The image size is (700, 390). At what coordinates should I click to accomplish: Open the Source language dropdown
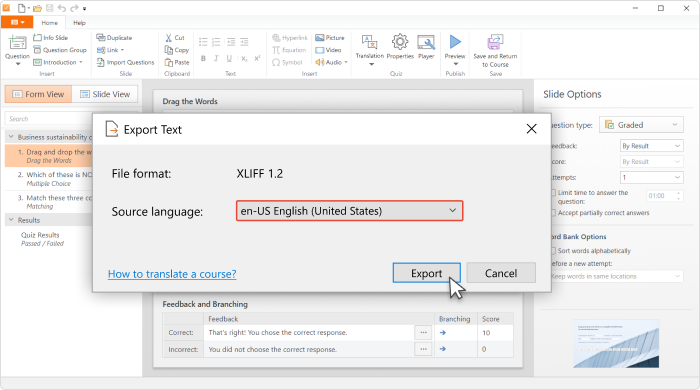pyautogui.click(x=350, y=211)
